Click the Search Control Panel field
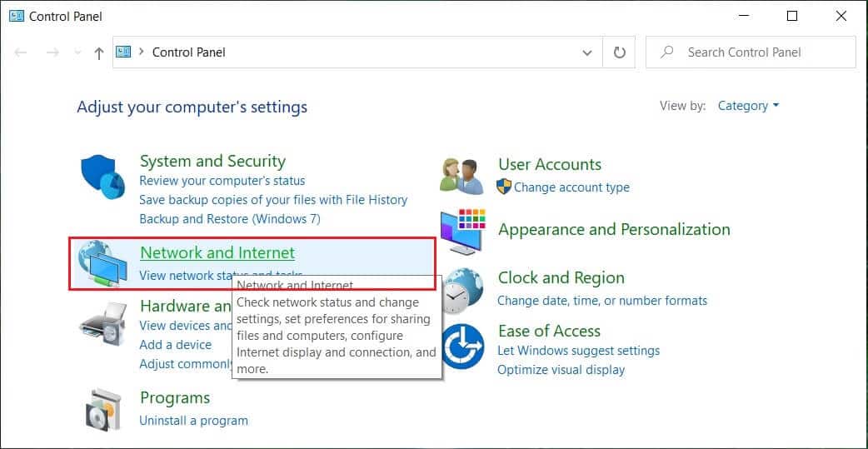This screenshot has width=868, height=449. [x=760, y=52]
